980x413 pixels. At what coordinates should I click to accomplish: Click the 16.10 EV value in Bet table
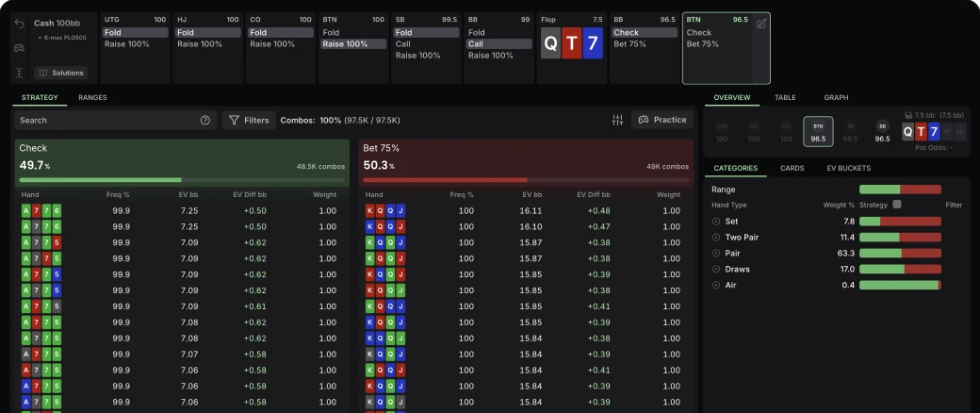(531, 226)
